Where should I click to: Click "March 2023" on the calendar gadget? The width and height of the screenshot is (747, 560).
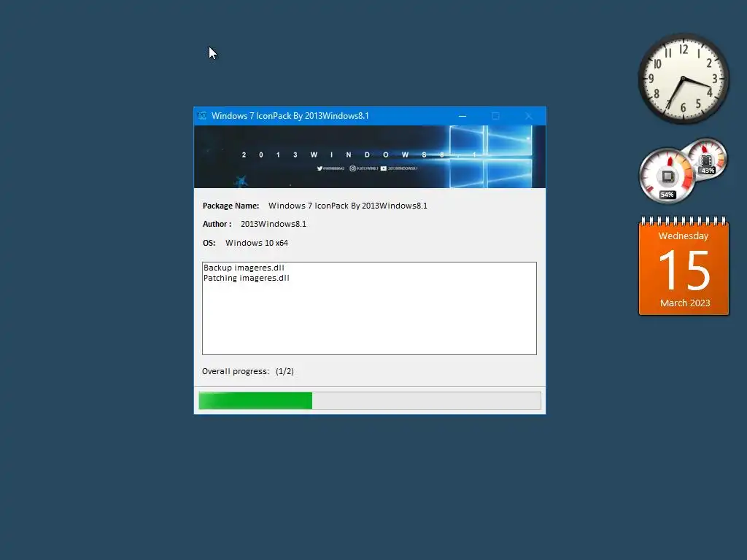point(685,303)
